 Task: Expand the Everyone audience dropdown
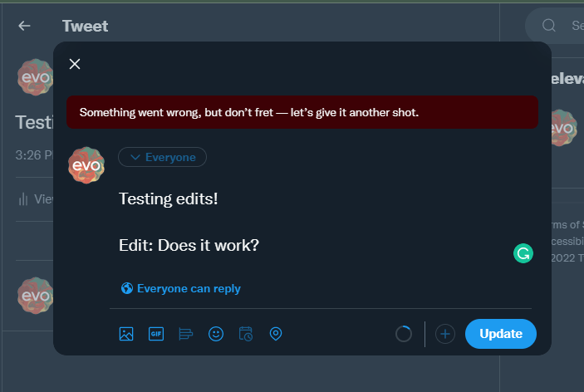coord(162,157)
